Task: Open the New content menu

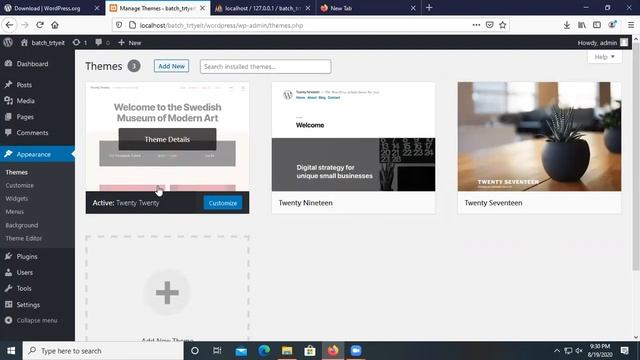Action: [x=129, y=42]
